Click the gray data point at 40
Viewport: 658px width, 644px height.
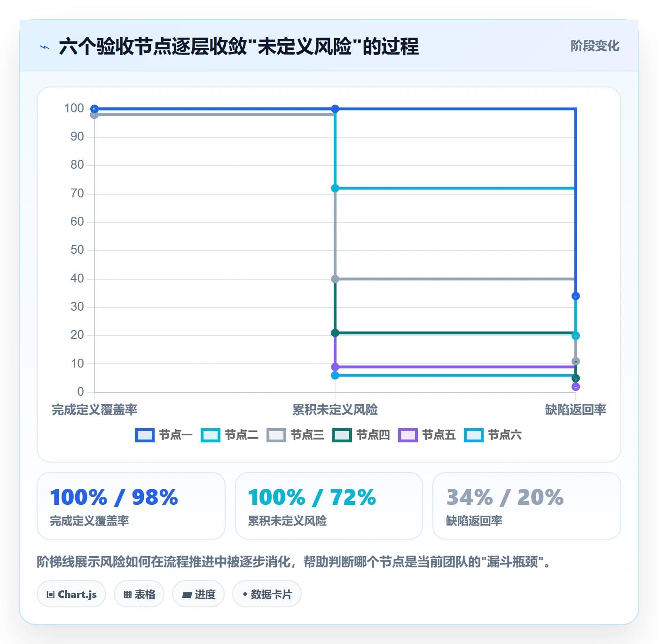pyautogui.click(x=335, y=279)
